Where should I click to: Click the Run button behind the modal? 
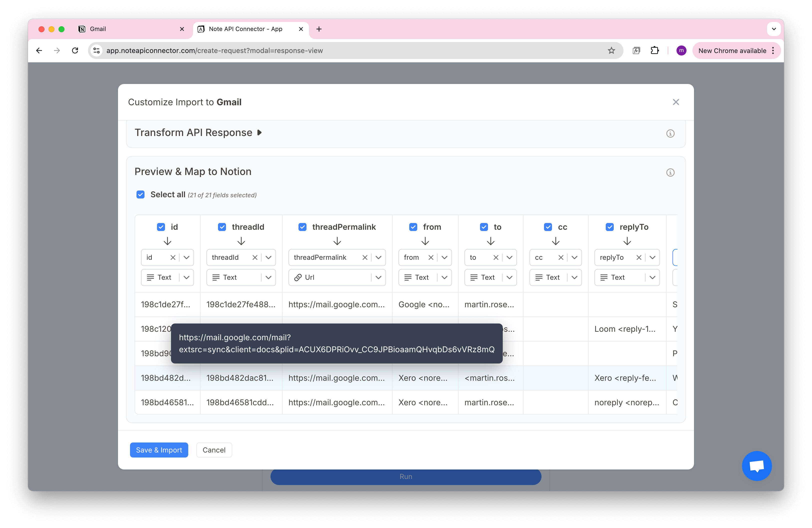click(x=406, y=477)
